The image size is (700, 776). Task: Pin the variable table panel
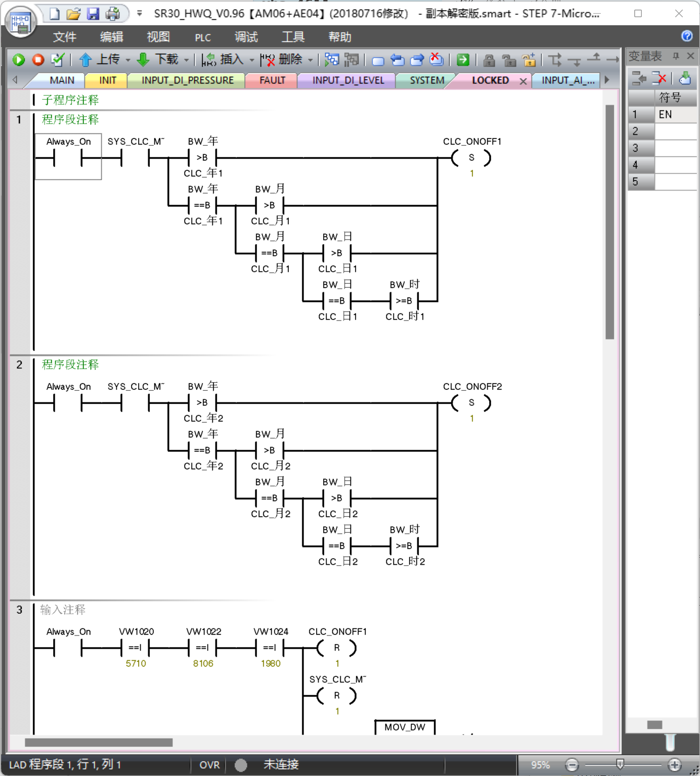click(676, 56)
